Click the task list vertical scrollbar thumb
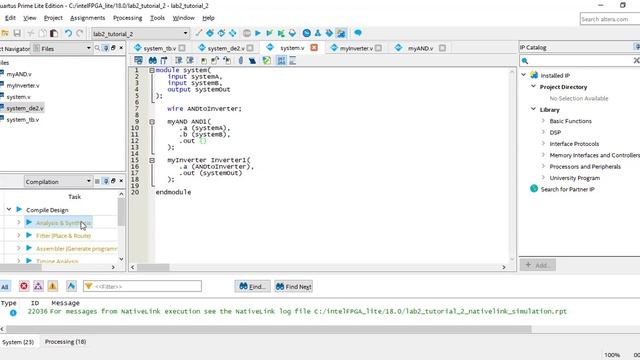640x360 pixels. (121, 213)
